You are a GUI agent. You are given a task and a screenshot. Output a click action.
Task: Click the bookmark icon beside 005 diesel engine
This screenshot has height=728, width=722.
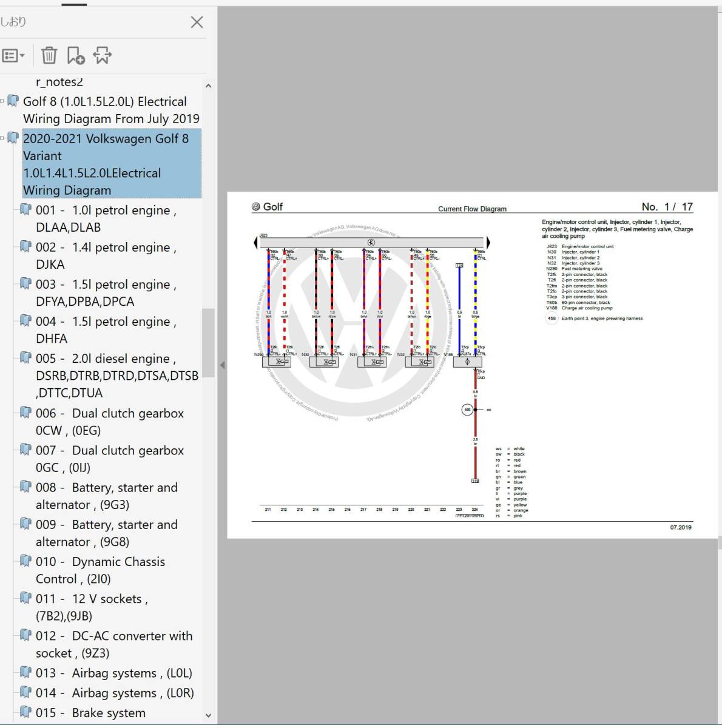click(25, 357)
